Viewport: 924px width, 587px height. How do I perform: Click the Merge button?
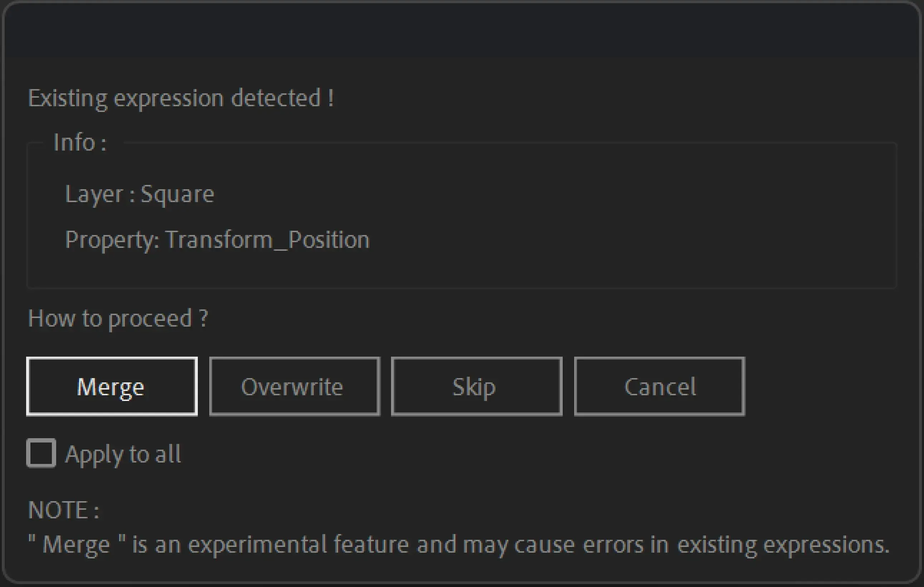(x=112, y=386)
